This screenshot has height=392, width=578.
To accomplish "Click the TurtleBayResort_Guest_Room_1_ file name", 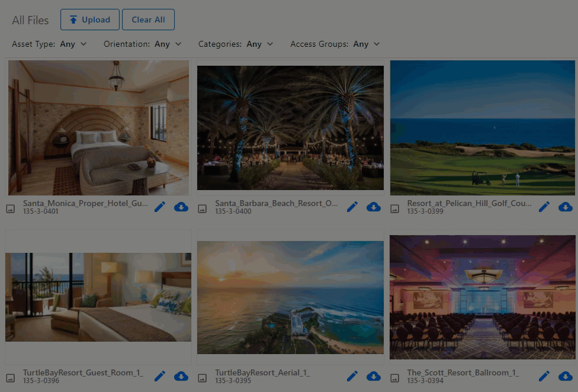I will (x=83, y=372).
